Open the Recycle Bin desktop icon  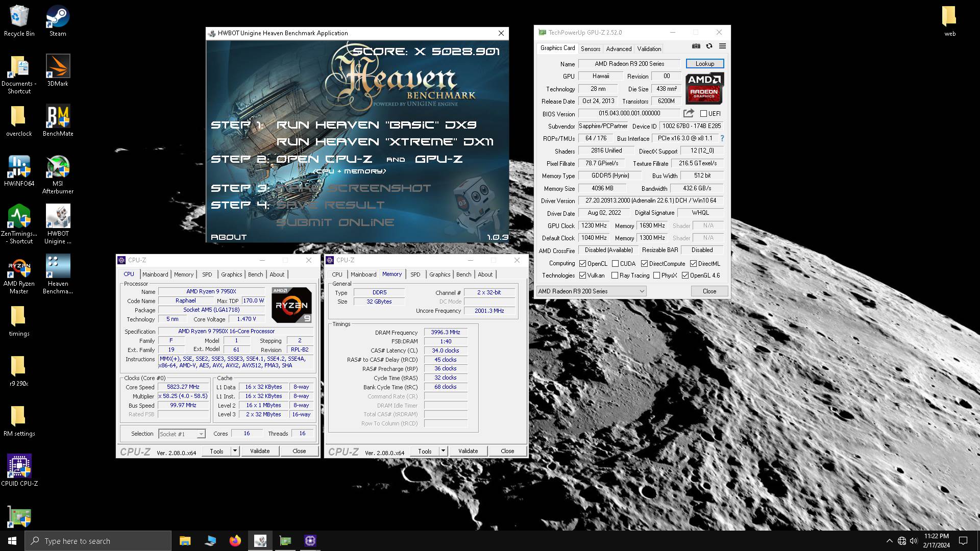(19, 21)
